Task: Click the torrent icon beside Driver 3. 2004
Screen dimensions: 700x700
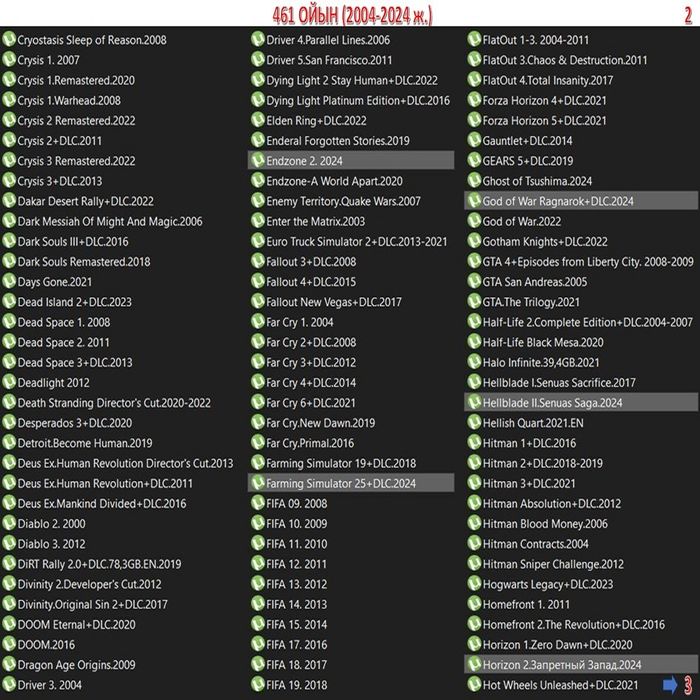Action: [x=9, y=684]
